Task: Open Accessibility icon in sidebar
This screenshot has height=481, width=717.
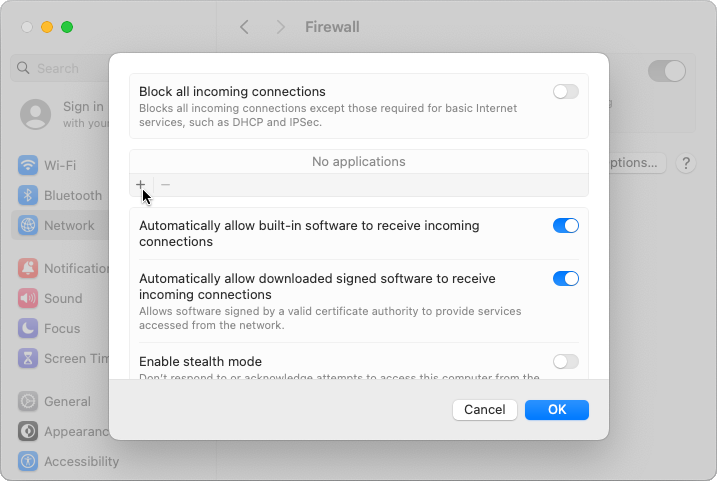Action: click(x=28, y=461)
